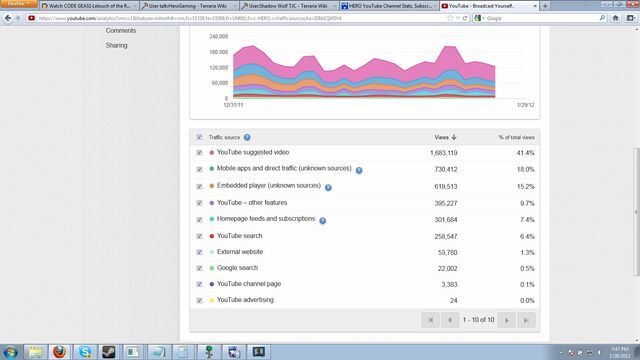Jump to last page of results
640x360 pixels.
point(526,320)
